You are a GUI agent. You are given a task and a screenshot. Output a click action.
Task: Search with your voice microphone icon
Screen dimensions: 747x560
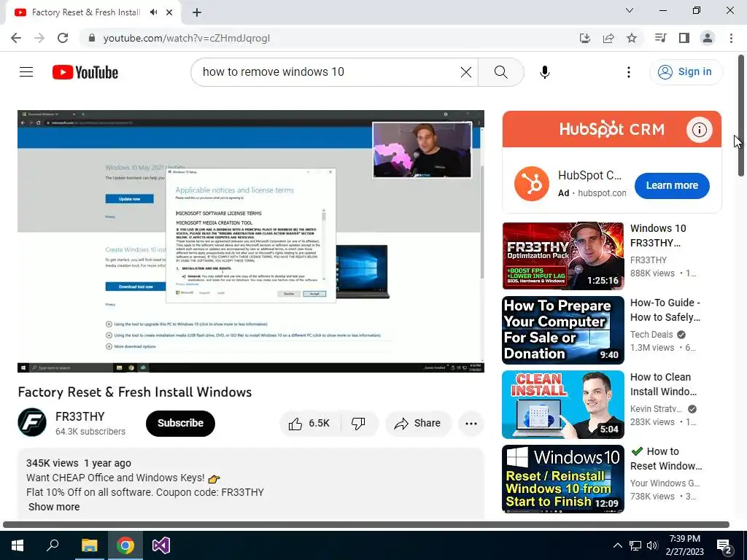click(x=544, y=72)
